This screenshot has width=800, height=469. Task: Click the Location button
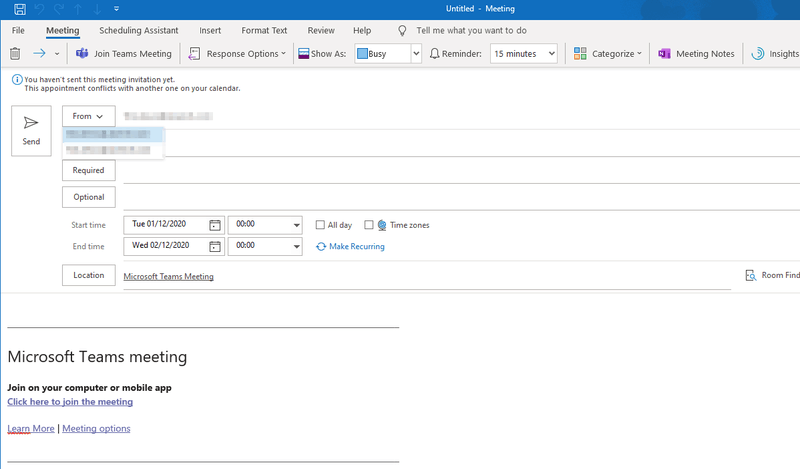[89, 275]
